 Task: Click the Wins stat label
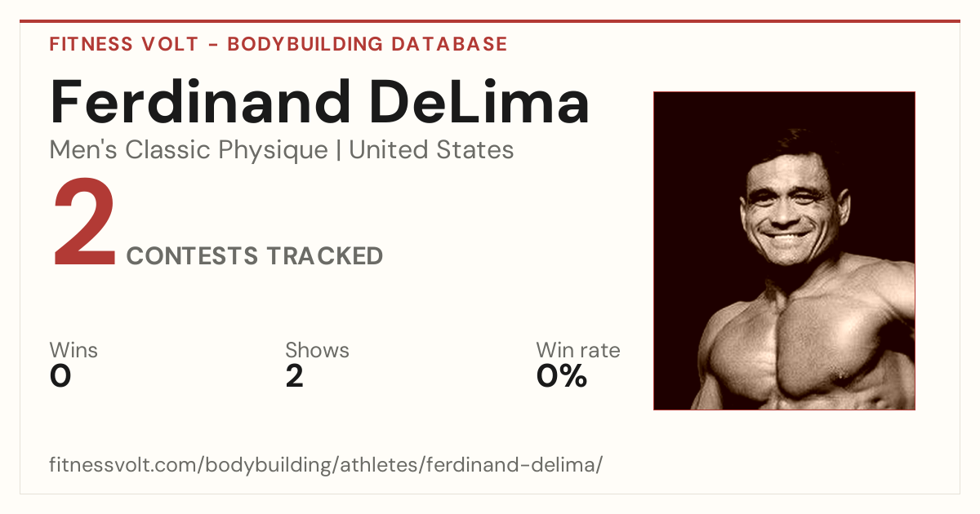pos(73,350)
